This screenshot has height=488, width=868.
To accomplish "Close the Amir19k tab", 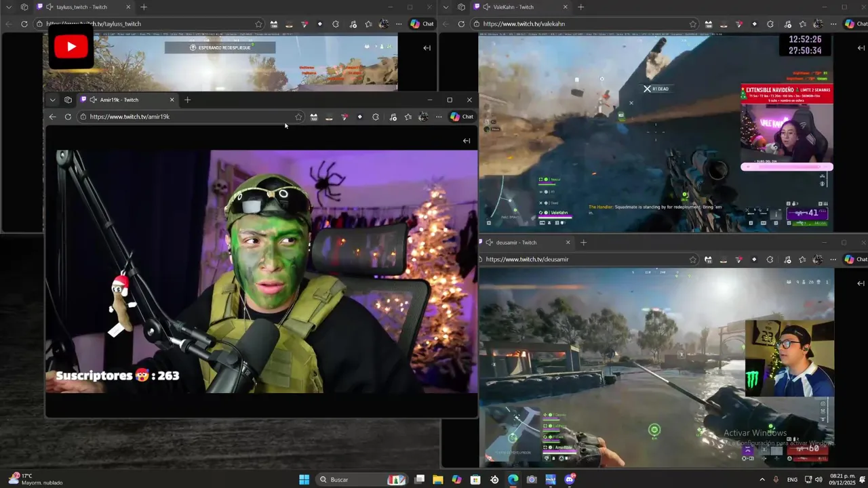I will 172,100.
